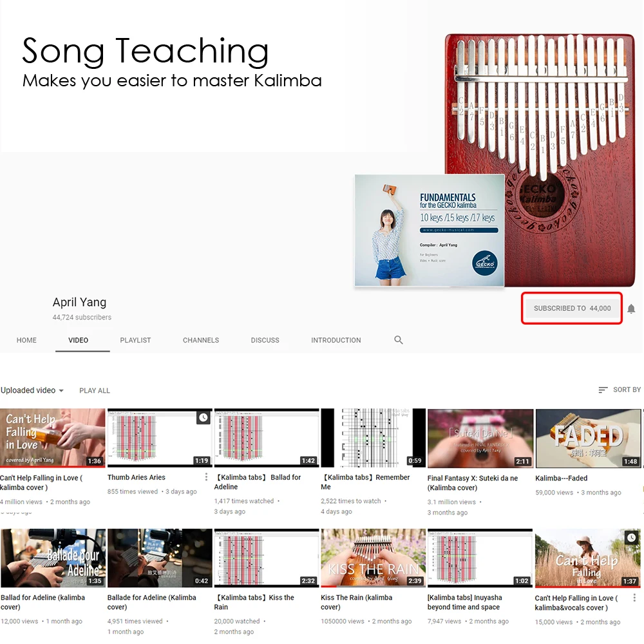Open three-dot menu beside Thumb Aries Aries

pyautogui.click(x=206, y=477)
